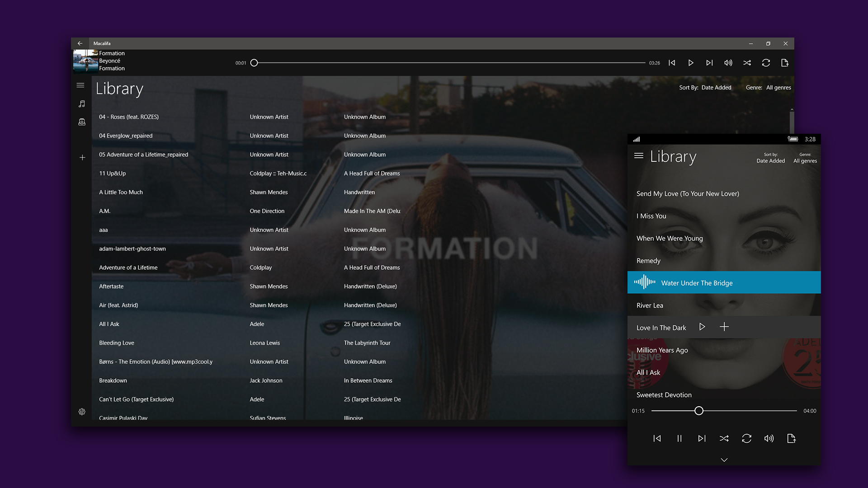Toggle repeat in the desktop player
The height and width of the screenshot is (488, 868).
[x=766, y=63]
